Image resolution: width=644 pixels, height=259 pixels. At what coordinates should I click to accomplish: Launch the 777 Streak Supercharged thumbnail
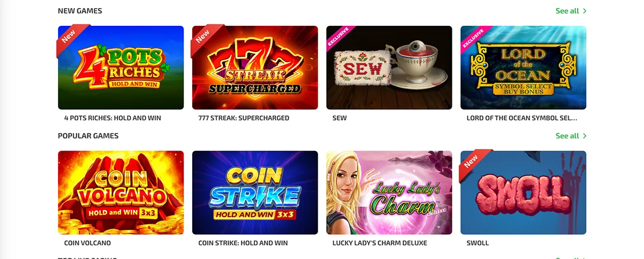[x=255, y=68]
